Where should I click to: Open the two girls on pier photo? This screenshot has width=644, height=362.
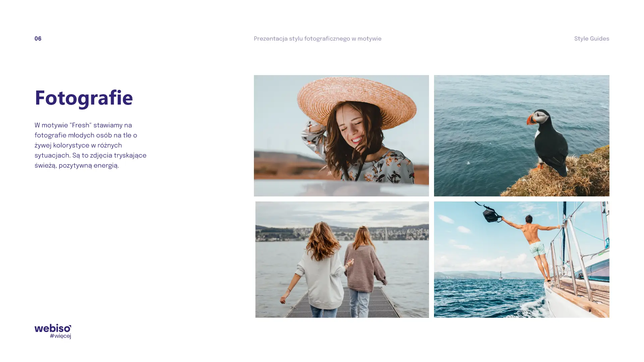[342, 259]
